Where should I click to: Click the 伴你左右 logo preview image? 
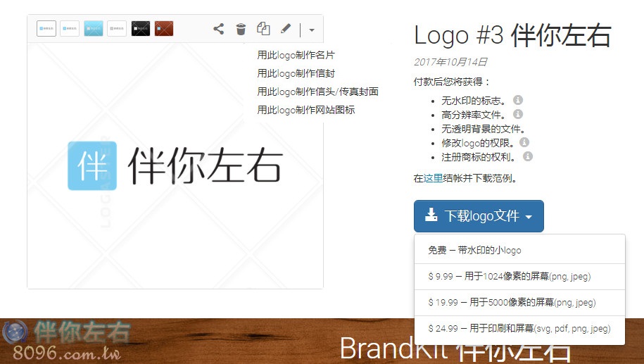(175, 165)
